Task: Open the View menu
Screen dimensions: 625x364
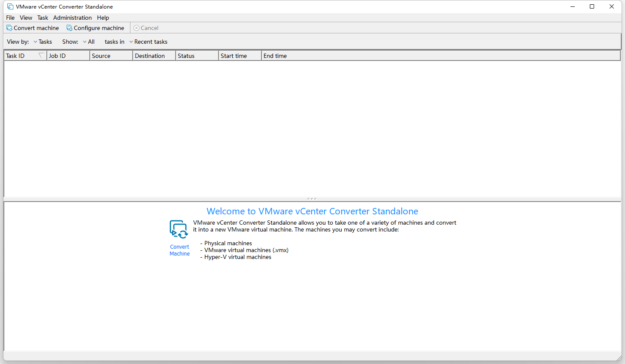Action: click(26, 18)
